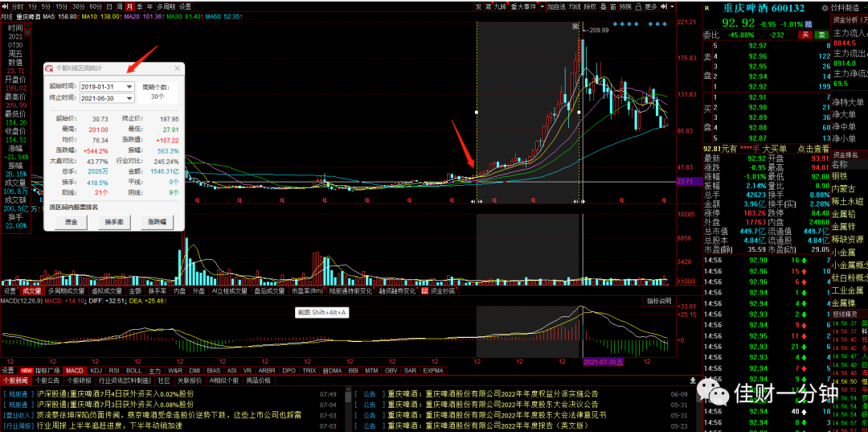Viewport: 868px width, 432px height.
Task: Click the download arrow icon in the news panel
Action: tap(693, 381)
